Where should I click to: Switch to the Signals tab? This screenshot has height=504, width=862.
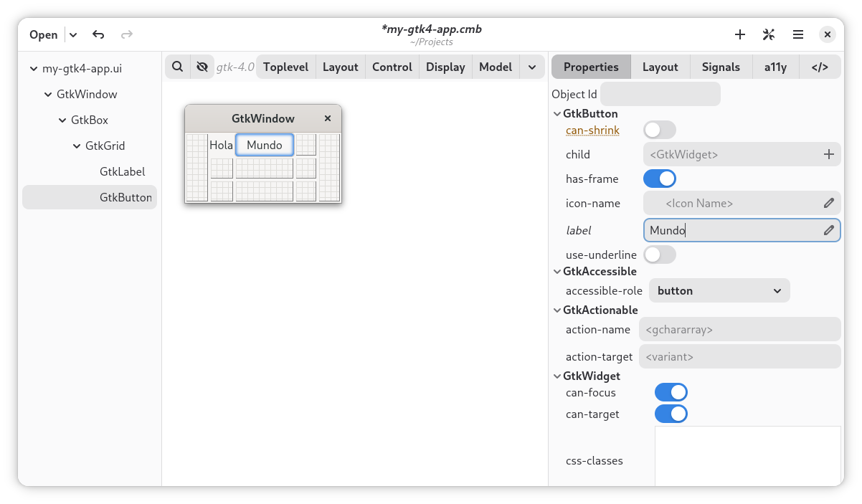click(x=721, y=67)
